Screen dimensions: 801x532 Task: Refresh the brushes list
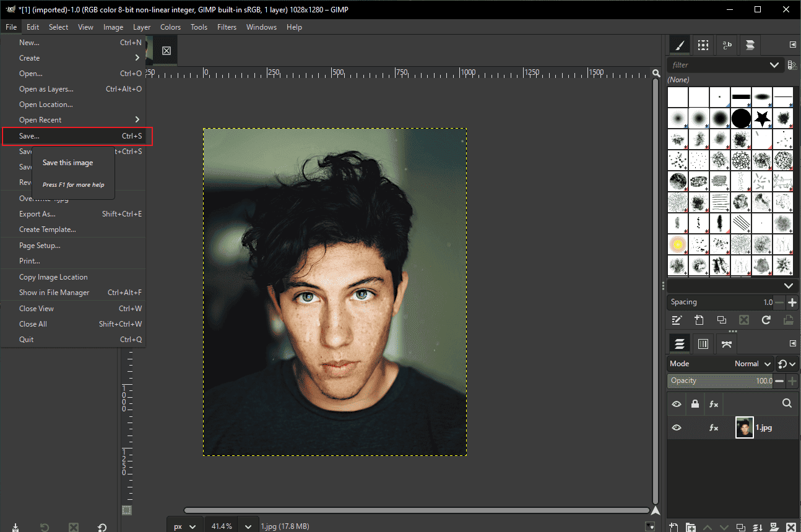point(766,320)
